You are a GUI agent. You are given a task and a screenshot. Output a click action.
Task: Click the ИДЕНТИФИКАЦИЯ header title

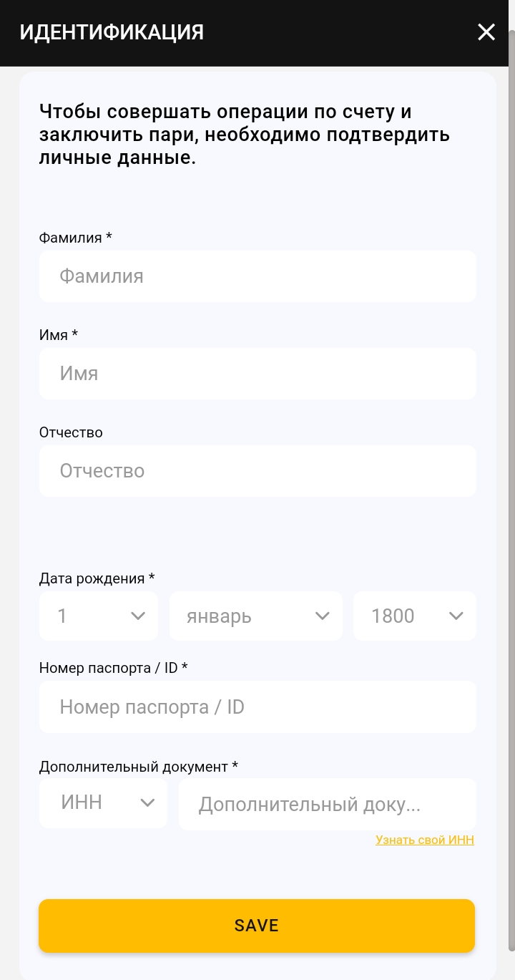click(x=112, y=32)
